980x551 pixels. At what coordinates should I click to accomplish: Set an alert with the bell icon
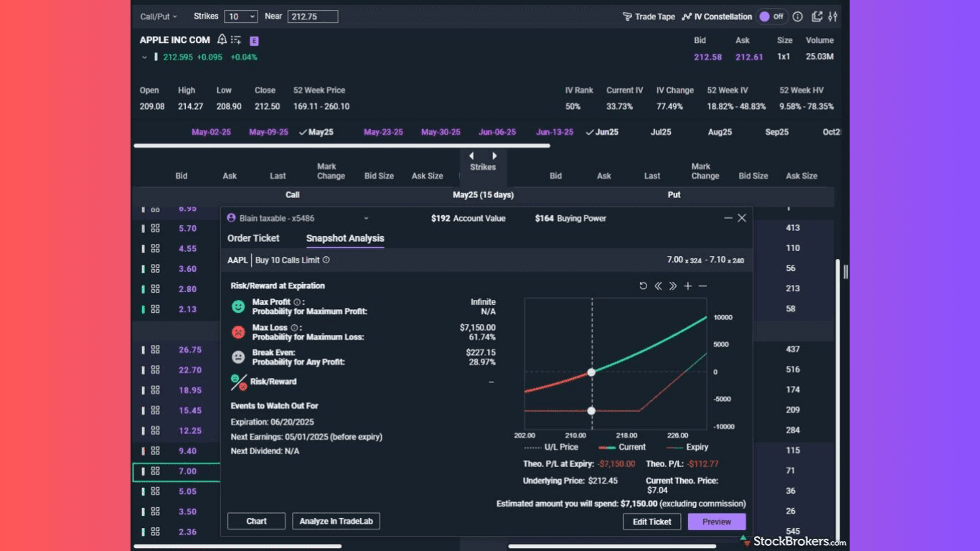(x=222, y=40)
